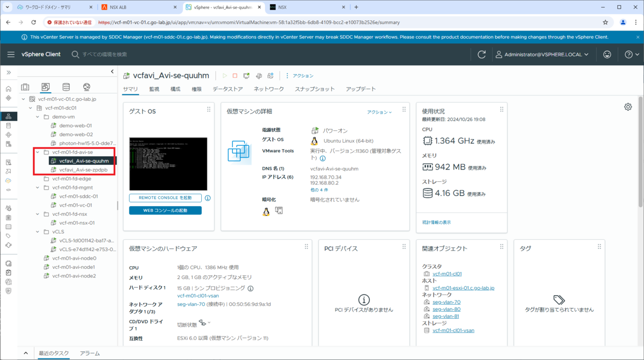644x360 pixels.
Task: Open the vSphere Client hamburger menu
Action: (11, 55)
